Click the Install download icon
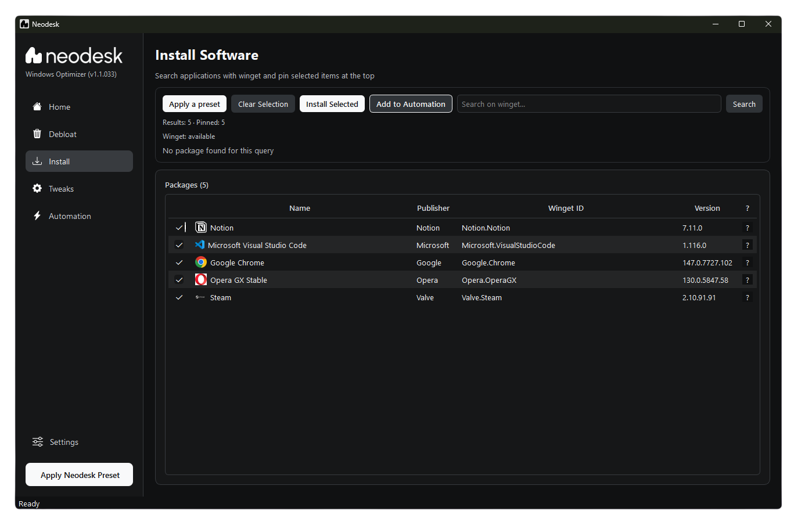 [x=37, y=161]
